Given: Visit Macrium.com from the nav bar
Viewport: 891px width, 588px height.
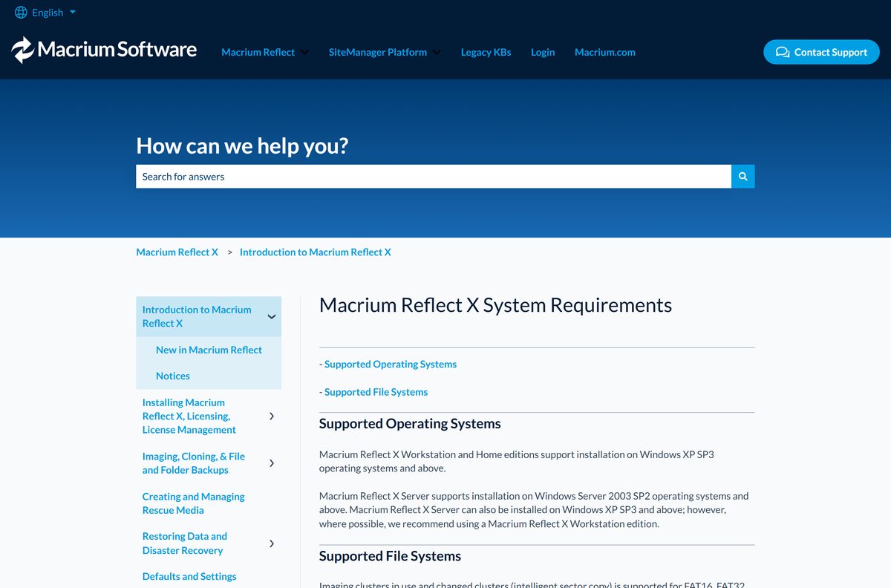Looking at the screenshot, I should coord(605,52).
